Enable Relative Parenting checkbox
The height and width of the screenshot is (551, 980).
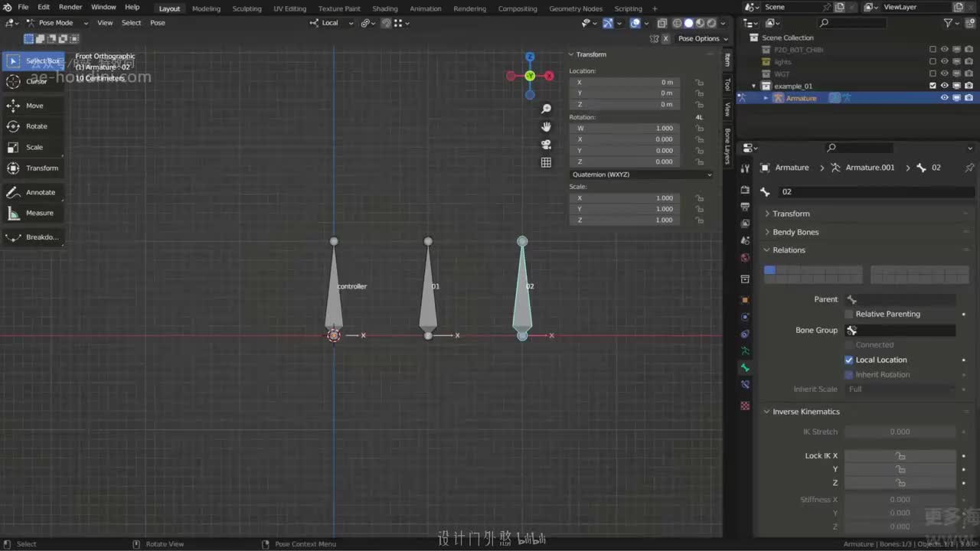pos(848,314)
